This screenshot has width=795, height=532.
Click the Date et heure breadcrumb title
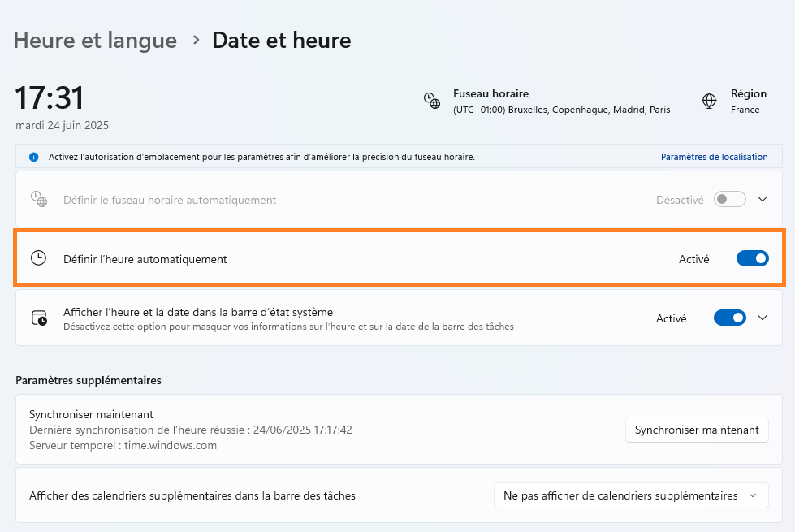[282, 41]
